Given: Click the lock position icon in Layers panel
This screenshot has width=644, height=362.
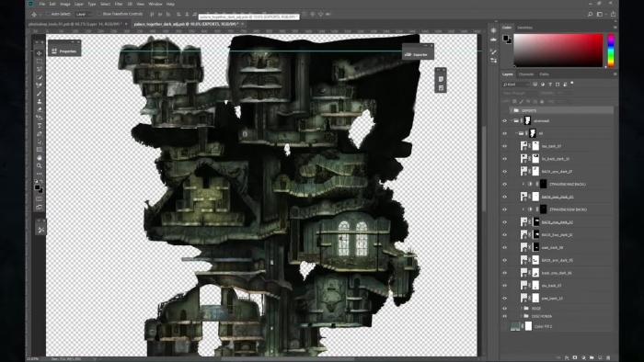Looking at the screenshot, I should coord(528,101).
